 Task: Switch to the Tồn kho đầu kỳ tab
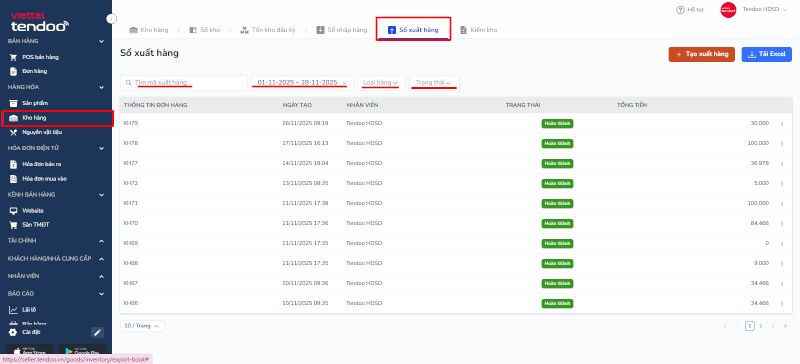(268, 30)
